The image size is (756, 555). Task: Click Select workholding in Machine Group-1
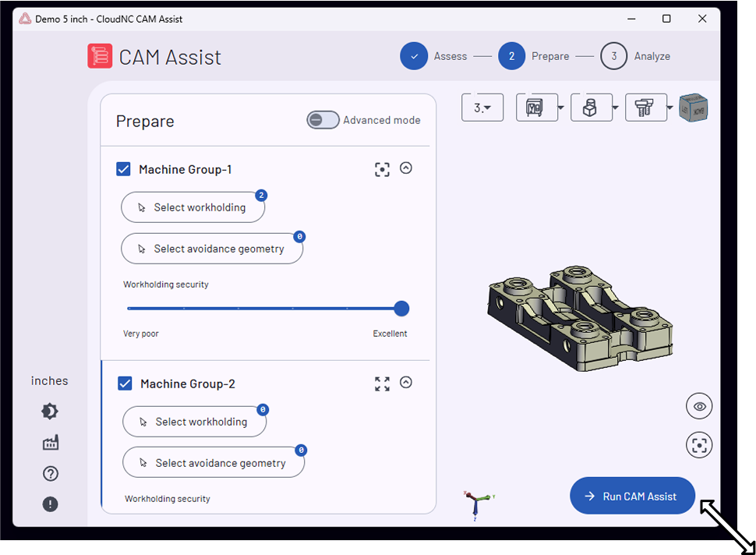pos(193,207)
